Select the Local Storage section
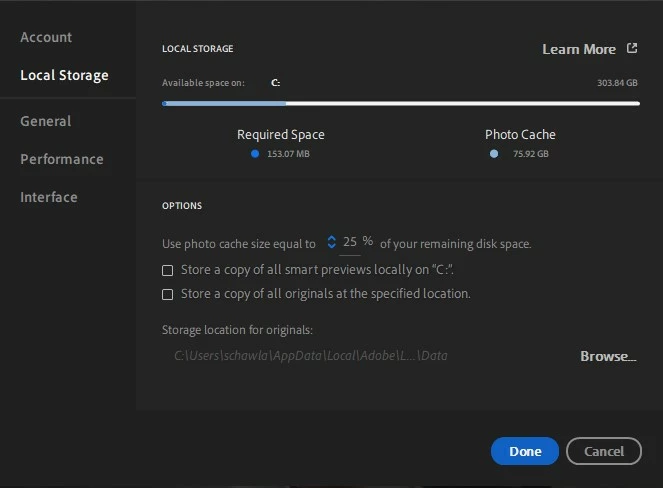This screenshot has width=663, height=488. pyautogui.click(x=64, y=75)
